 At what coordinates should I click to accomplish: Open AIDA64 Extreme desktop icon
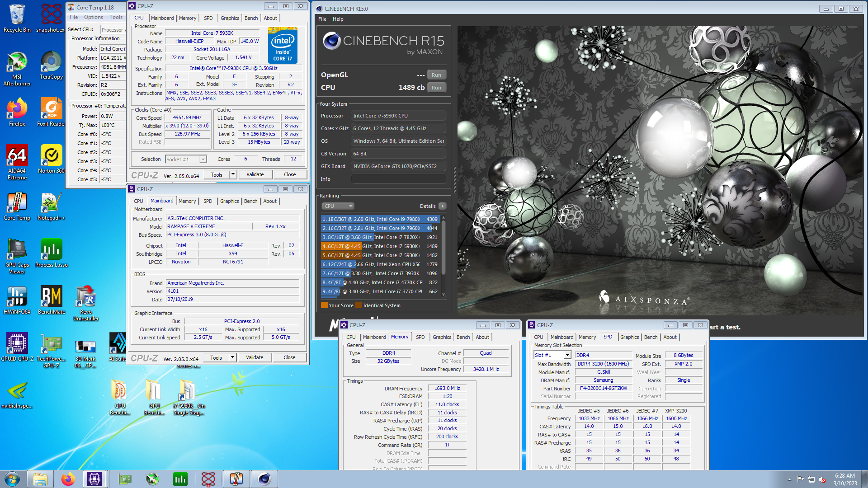pos(17,162)
